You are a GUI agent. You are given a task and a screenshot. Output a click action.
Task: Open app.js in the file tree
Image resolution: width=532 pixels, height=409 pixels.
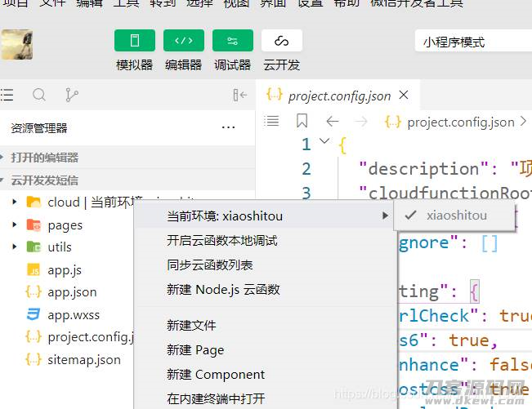coord(65,270)
